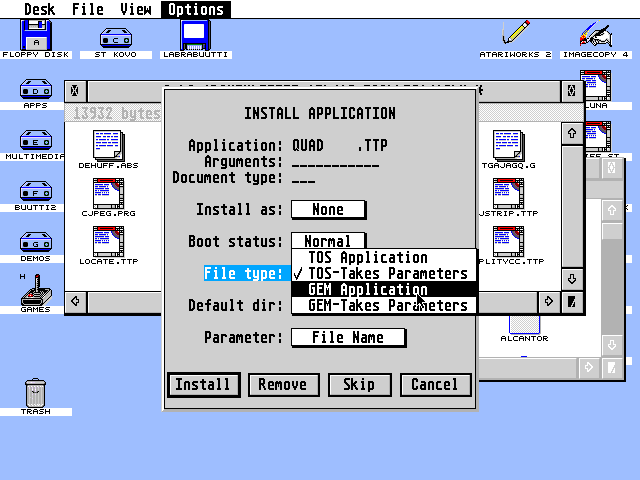This screenshot has width=640, height=480.
Task: Click down arrow of front window scrollbar
Action: (571, 279)
